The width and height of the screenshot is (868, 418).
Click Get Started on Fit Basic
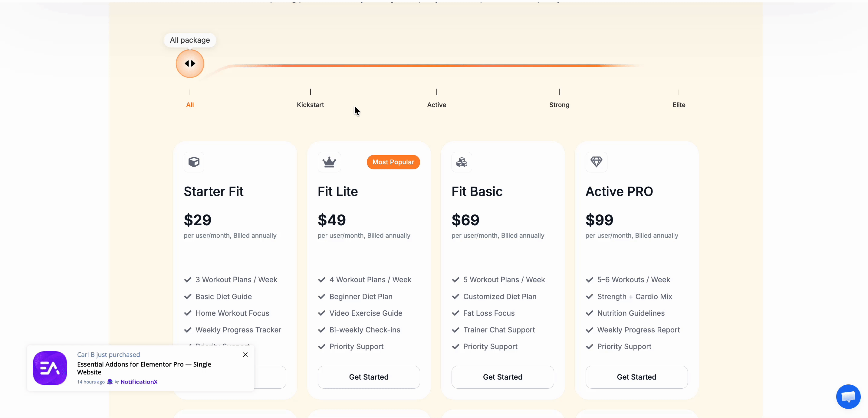click(502, 377)
